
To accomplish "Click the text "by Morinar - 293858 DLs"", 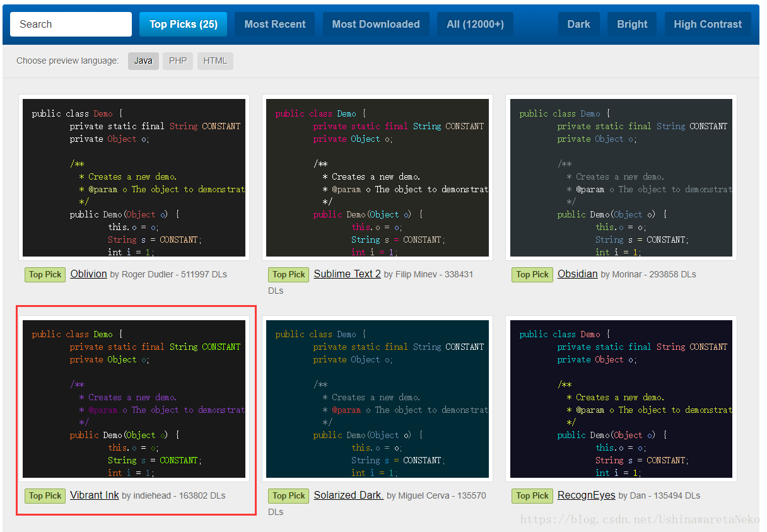I will [x=648, y=275].
